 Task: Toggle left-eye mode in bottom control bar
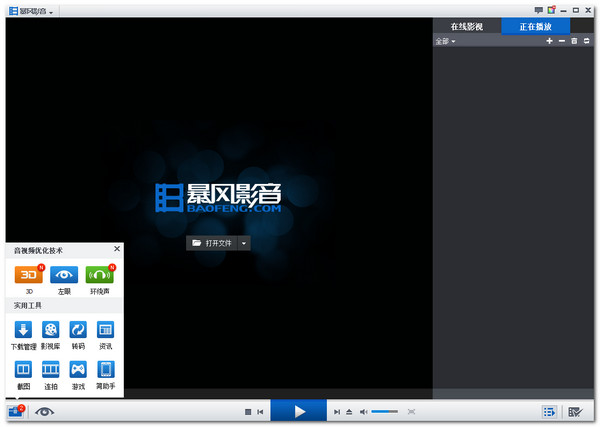click(x=44, y=412)
